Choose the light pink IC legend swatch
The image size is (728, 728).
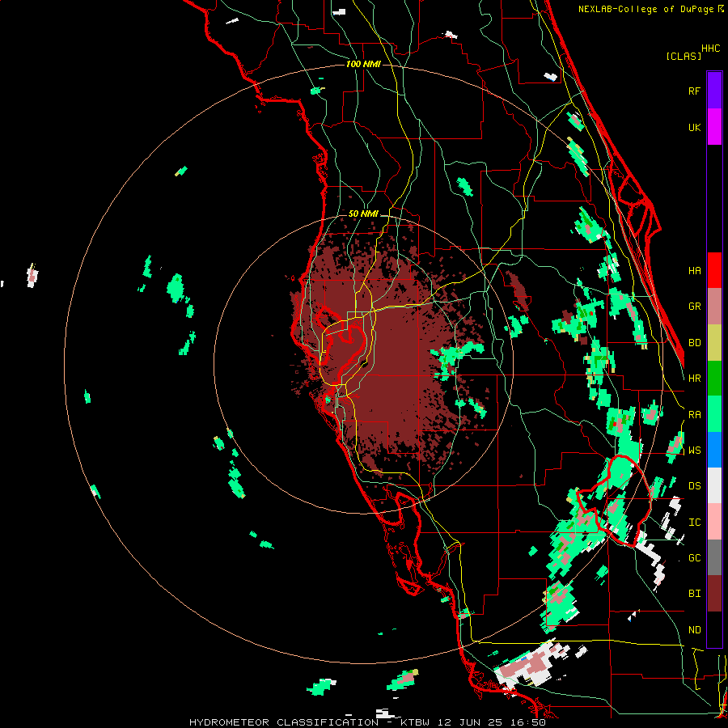(x=714, y=522)
